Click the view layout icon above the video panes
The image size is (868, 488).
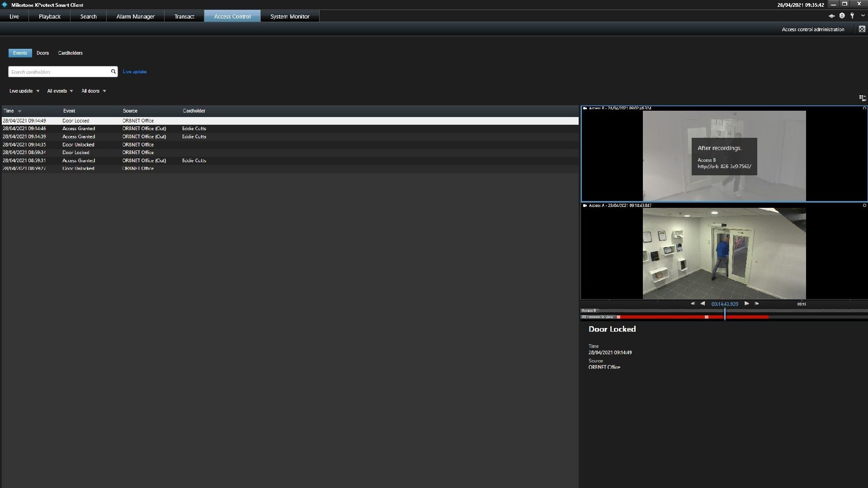[862, 98]
